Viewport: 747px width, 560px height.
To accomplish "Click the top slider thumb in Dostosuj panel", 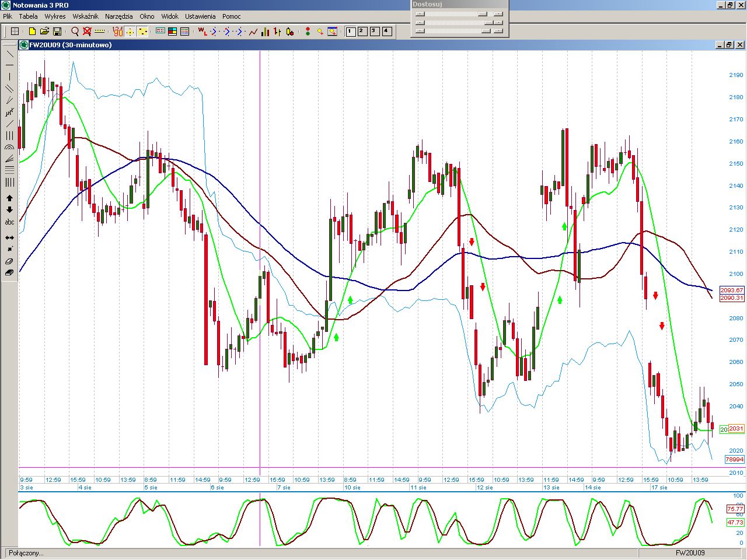I will point(482,14).
